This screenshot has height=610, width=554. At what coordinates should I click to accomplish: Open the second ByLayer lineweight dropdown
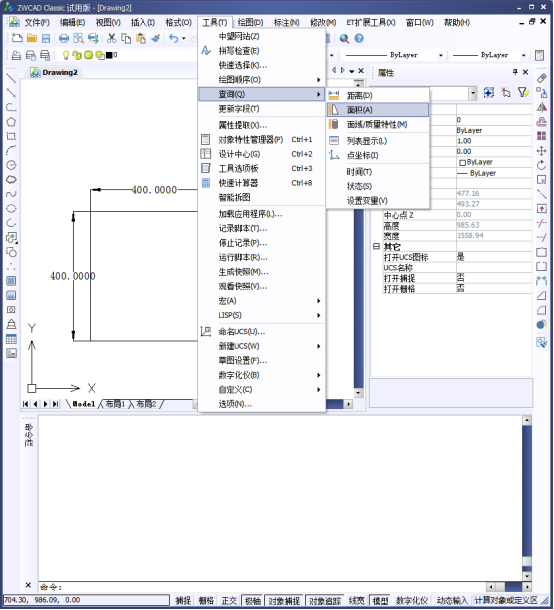pyautogui.click(x=524, y=55)
